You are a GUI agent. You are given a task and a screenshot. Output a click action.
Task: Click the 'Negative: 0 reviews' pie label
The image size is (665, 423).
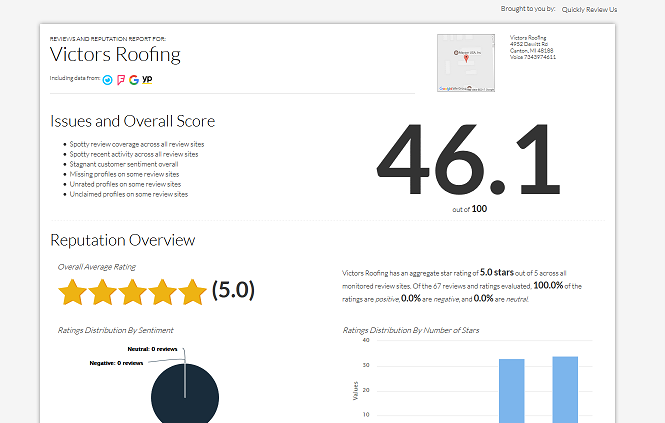click(116, 363)
